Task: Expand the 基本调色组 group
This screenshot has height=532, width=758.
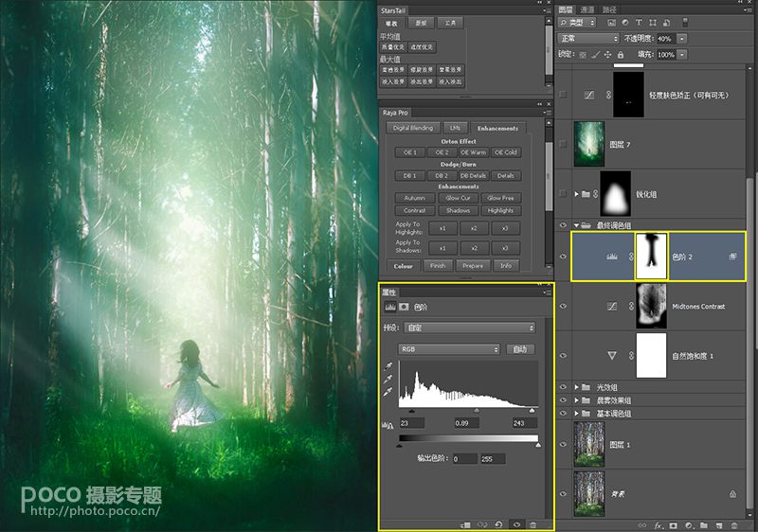Action: coord(576,414)
